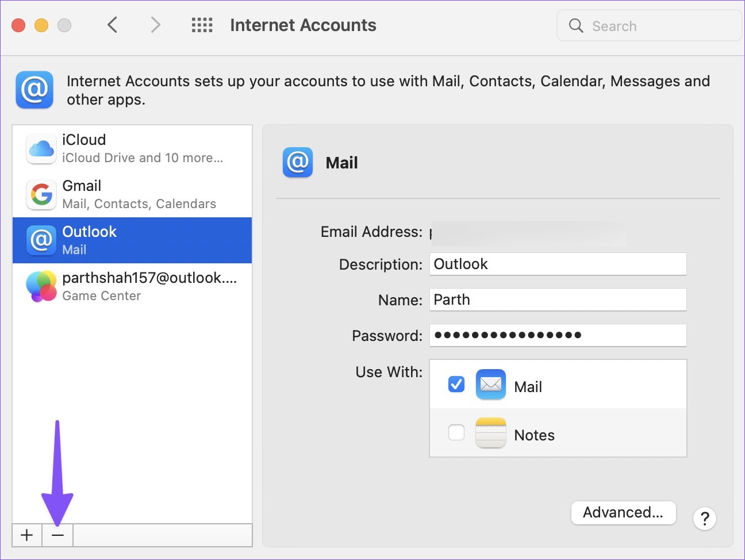Image resolution: width=745 pixels, height=560 pixels.
Task: Click 'iCloud Drive and 10 more...' subtitle
Action: pyautogui.click(x=143, y=158)
